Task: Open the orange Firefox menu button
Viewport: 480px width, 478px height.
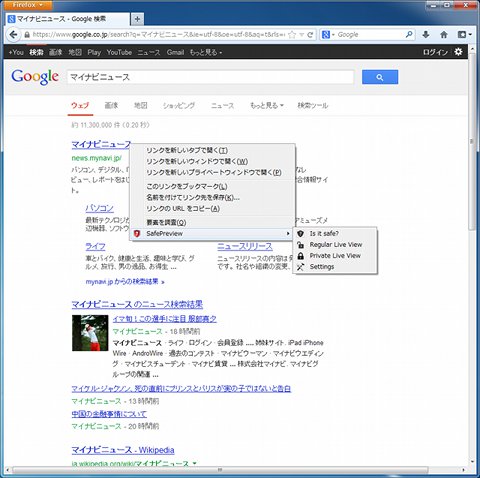Action: (28, 5)
